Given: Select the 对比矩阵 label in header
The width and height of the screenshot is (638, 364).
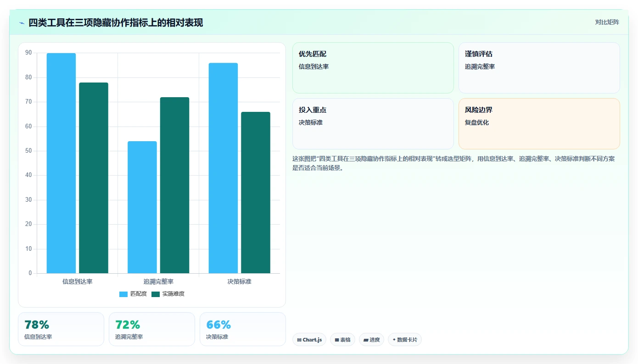Looking at the screenshot, I should click(607, 22).
